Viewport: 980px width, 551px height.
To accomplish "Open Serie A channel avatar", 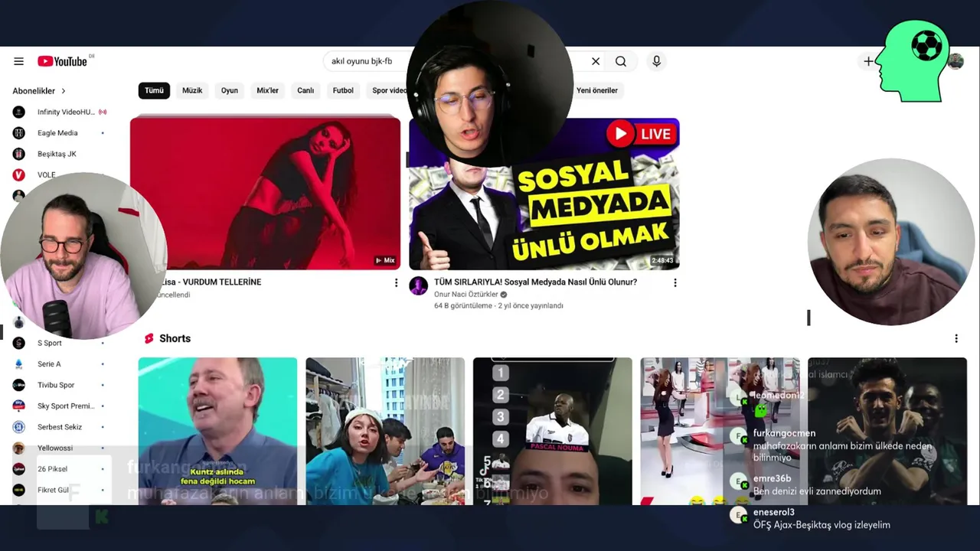I will coord(19,364).
